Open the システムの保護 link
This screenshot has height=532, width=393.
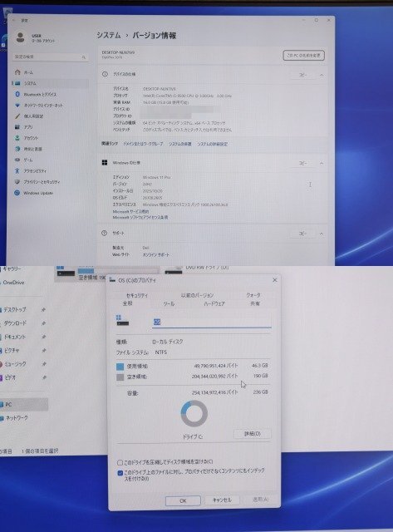click(180, 144)
